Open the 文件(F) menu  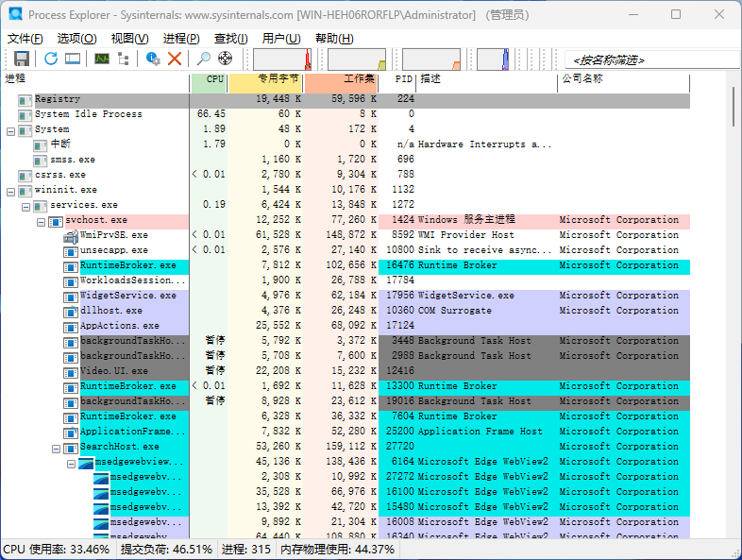tap(25, 39)
